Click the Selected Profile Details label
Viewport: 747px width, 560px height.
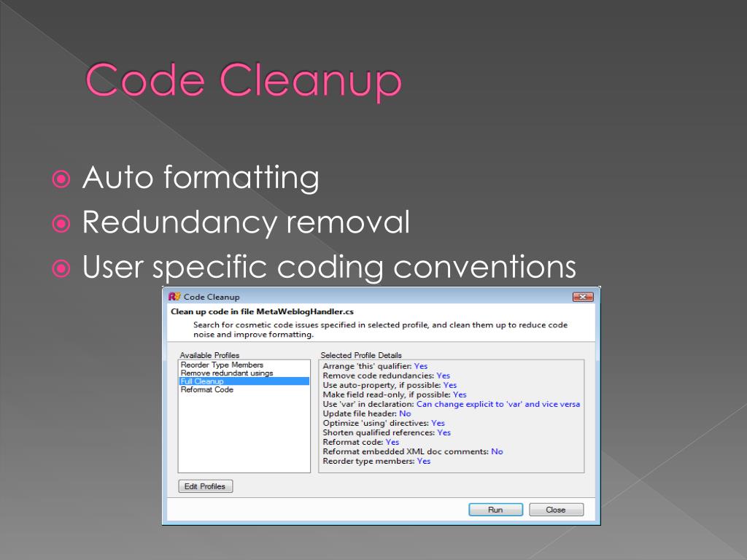click(360, 355)
